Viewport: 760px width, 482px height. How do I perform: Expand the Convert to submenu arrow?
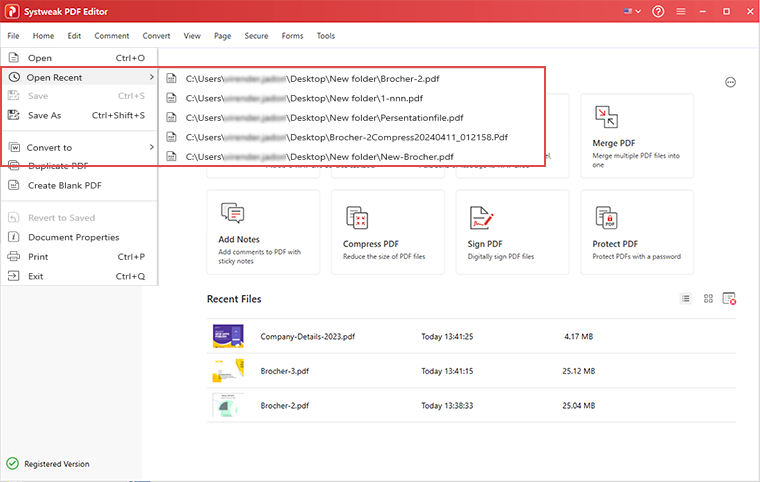pyautogui.click(x=151, y=147)
